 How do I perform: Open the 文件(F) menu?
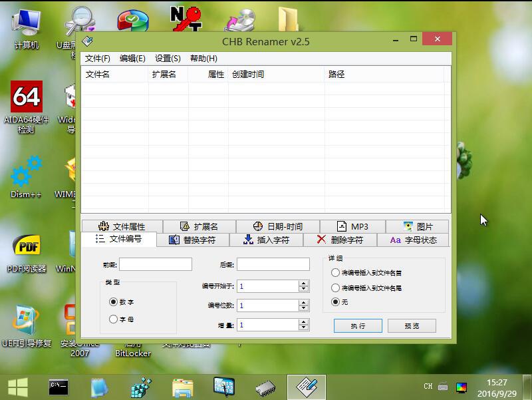[98, 59]
